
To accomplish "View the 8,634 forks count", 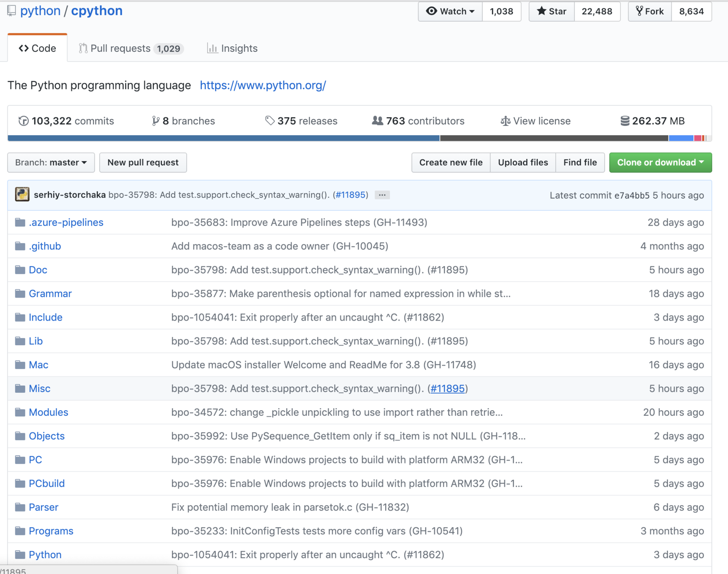I will coord(691,11).
